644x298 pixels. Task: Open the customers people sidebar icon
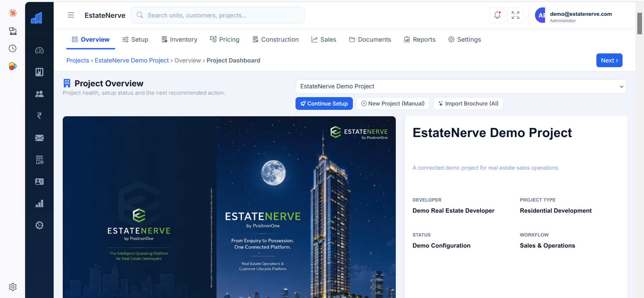click(40, 94)
